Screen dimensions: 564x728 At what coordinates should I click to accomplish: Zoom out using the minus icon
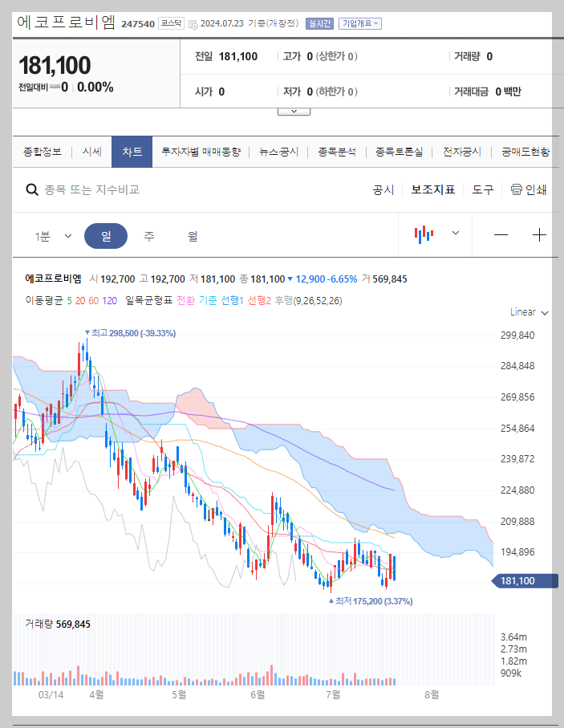tap(501, 234)
